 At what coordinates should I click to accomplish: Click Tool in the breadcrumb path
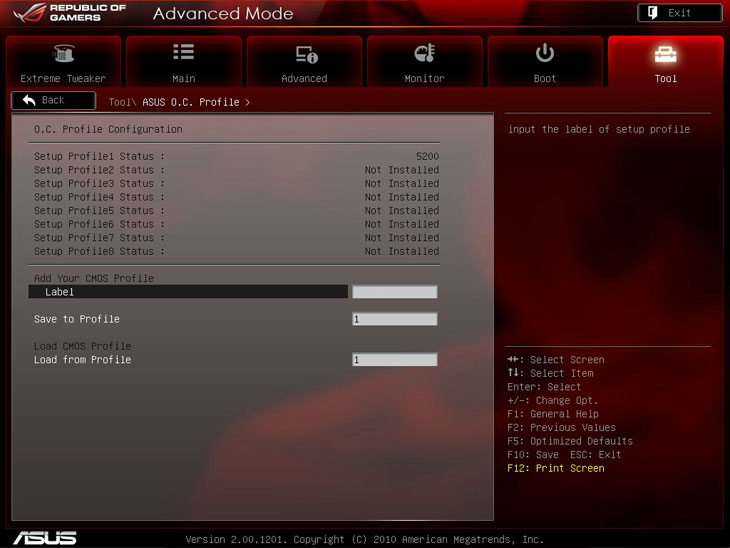tap(119, 102)
